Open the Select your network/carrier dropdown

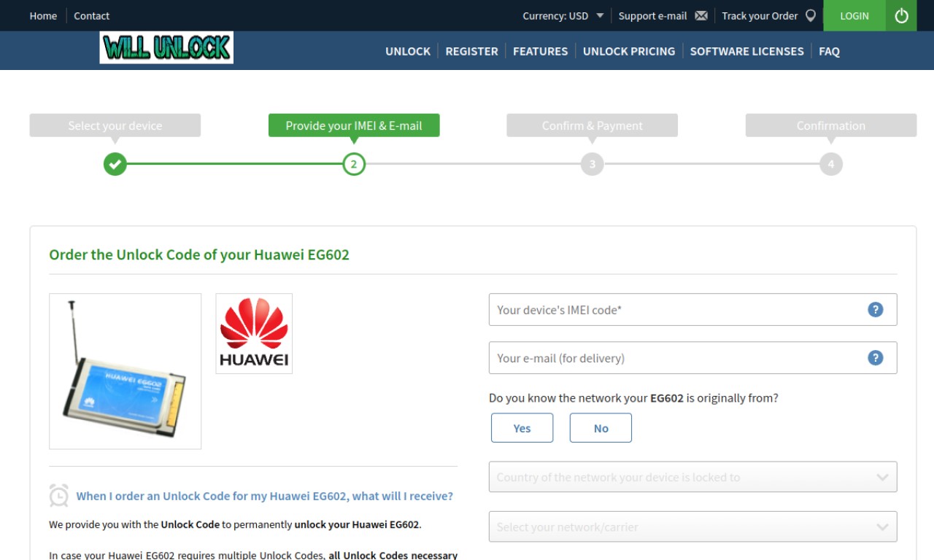693,526
